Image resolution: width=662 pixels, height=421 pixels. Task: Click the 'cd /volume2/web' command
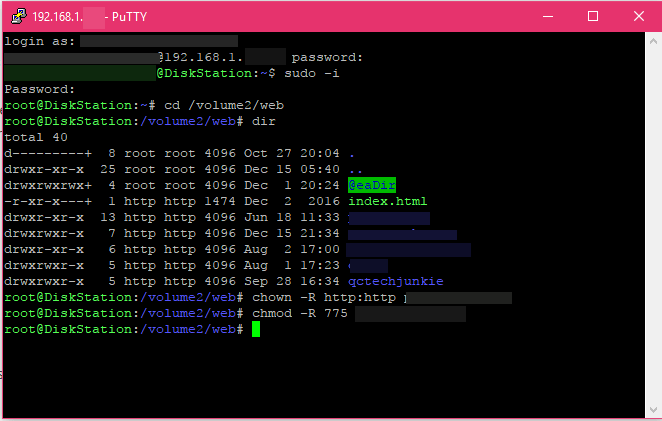(224, 106)
